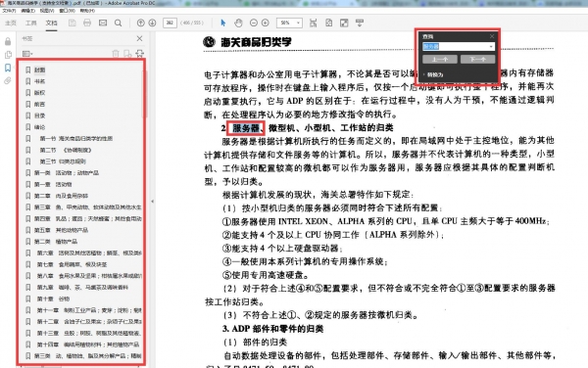The height and width of the screenshot is (368, 588).
Task: Go to previous page with up arrow
Action: click(140, 23)
